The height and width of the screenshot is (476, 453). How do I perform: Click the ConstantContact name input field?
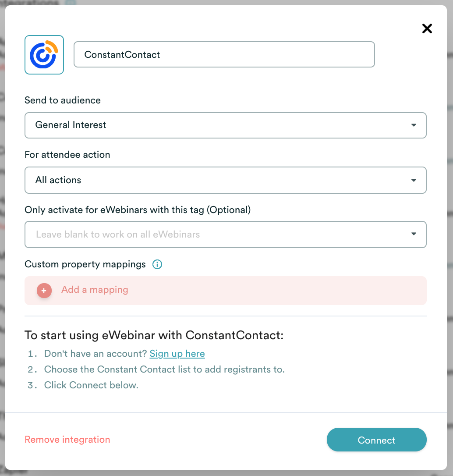click(224, 54)
